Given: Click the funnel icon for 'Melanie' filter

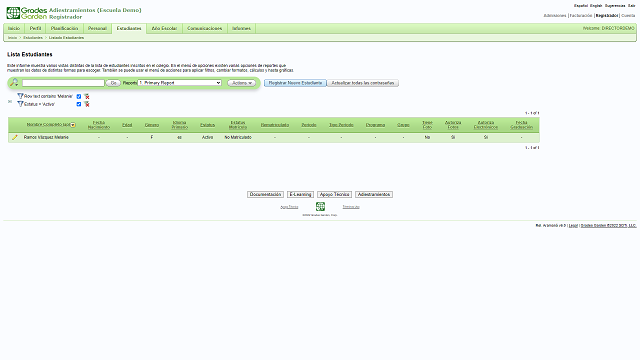Looking at the screenshot, I should 20,96.
